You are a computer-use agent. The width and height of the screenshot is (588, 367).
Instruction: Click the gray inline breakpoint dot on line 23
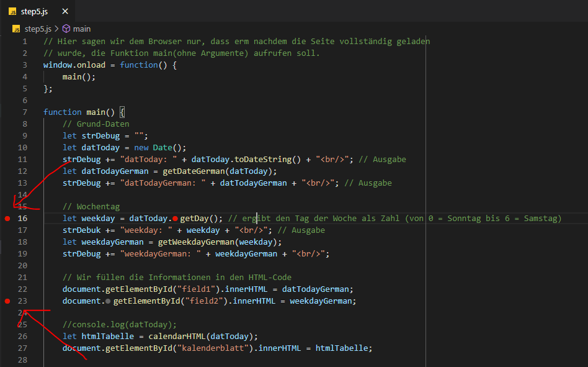point(109,301)
